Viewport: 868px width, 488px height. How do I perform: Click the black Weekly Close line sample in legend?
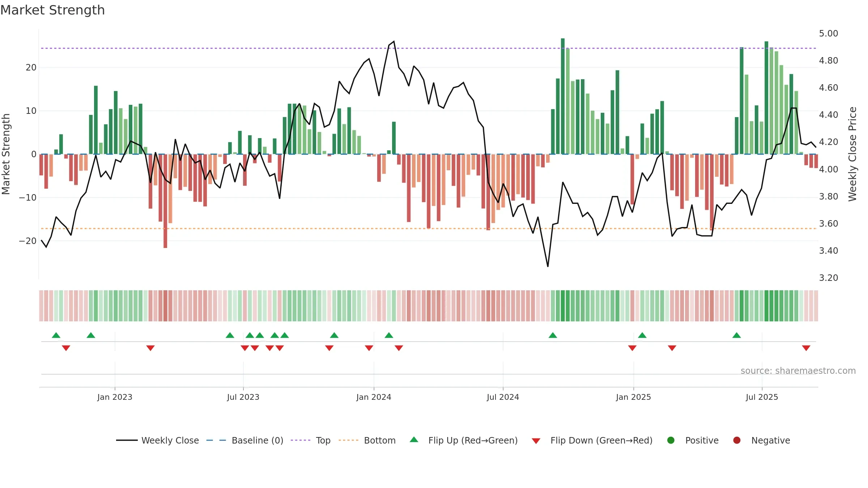coord(127,440)
